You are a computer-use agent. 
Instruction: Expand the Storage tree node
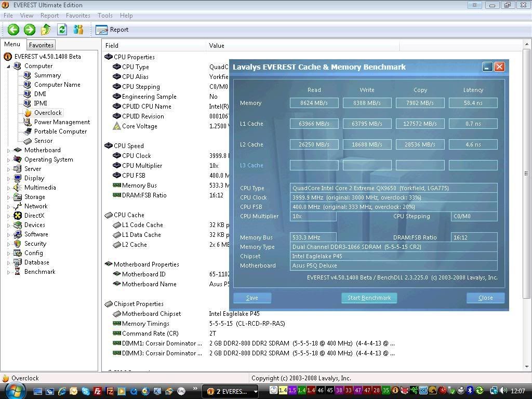(x=8, y=197)
